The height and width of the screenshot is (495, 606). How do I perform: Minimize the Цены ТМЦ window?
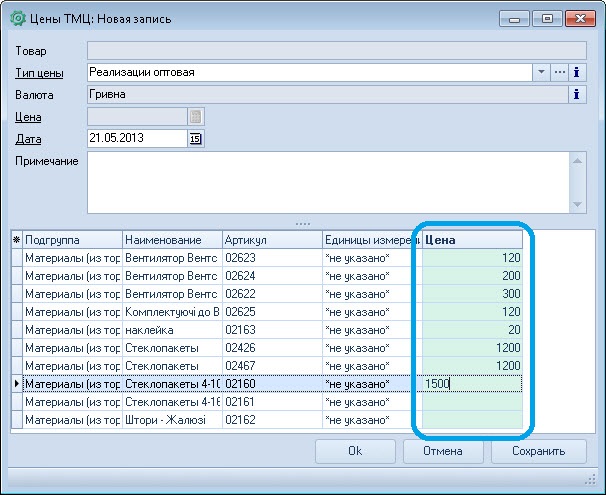point(514,19)
